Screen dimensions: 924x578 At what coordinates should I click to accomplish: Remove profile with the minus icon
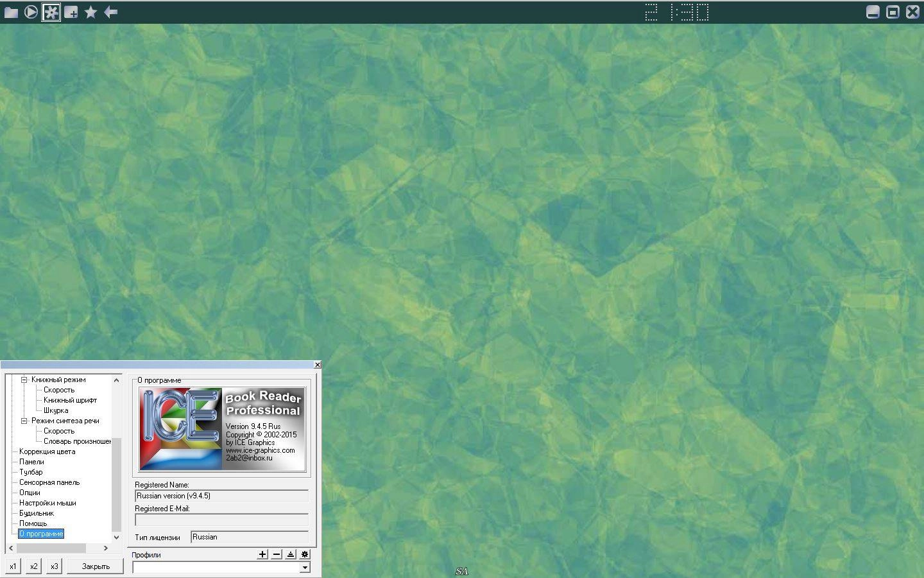pos(277,554)
